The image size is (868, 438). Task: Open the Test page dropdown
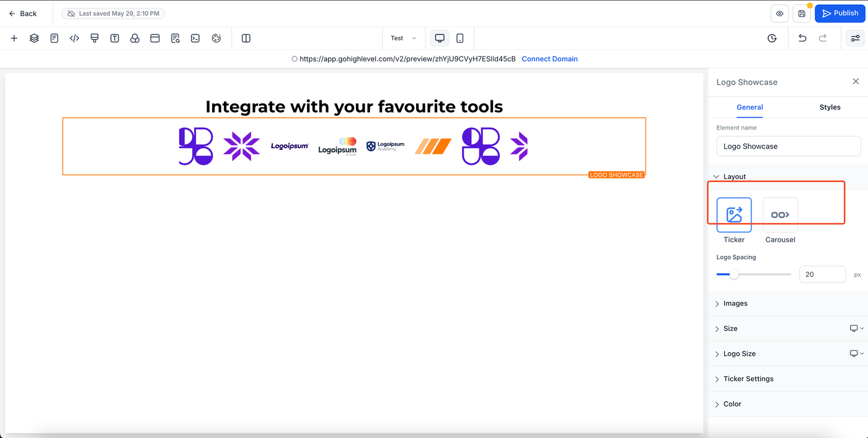(403, 38)
